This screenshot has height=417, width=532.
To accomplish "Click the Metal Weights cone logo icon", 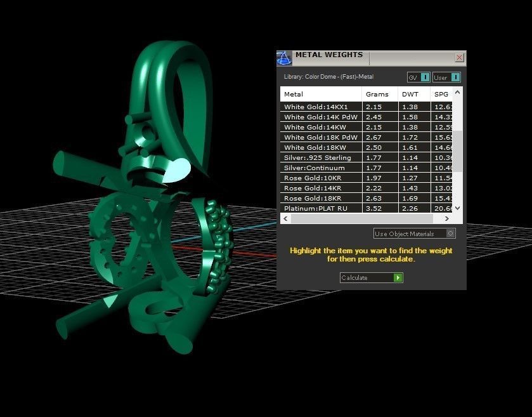I will [x=284, y=58].
